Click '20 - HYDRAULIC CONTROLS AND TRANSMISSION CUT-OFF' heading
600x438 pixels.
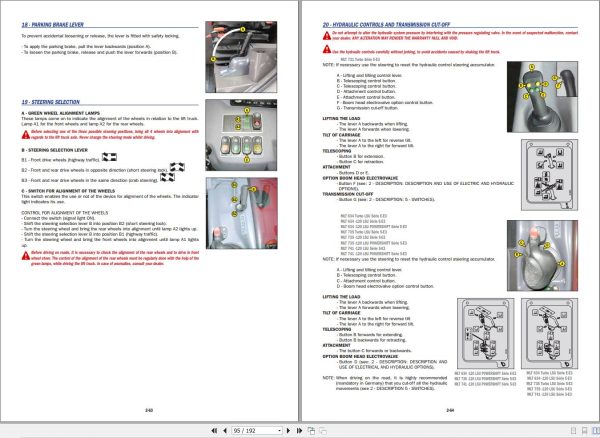click(386, 24)
